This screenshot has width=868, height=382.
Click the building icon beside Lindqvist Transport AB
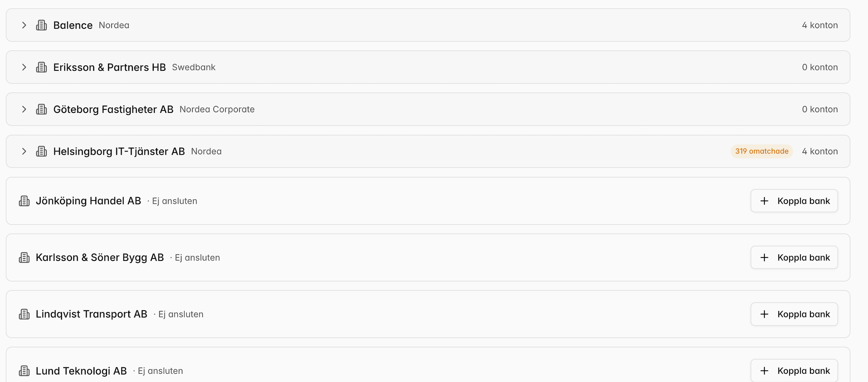point(24,314)
